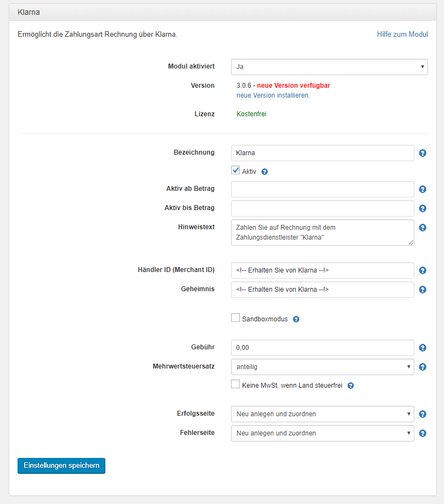Viewport: 444px width, 504px height.
Task: Click the Hinweistext help icon
Action: coord(423,227)
